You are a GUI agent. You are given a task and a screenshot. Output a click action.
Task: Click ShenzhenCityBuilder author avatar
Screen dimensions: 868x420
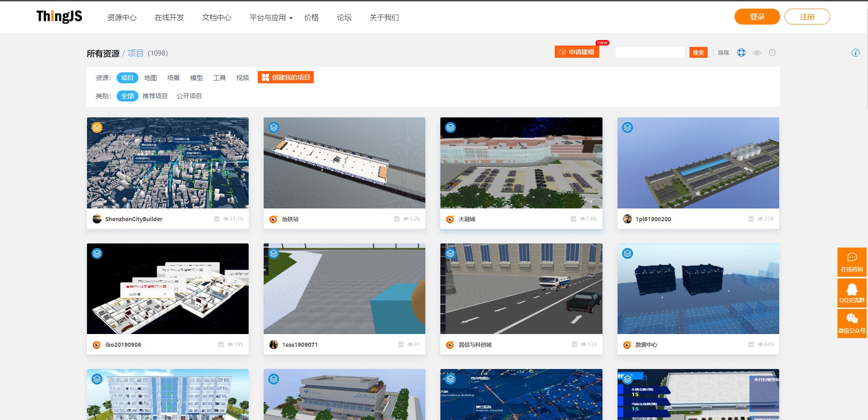coord(97,219)
